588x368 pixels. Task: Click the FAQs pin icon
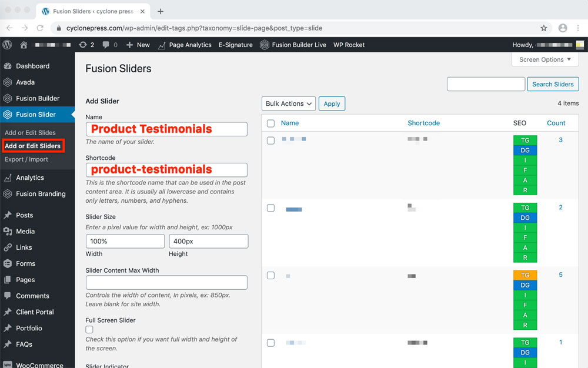pos(8,344)
